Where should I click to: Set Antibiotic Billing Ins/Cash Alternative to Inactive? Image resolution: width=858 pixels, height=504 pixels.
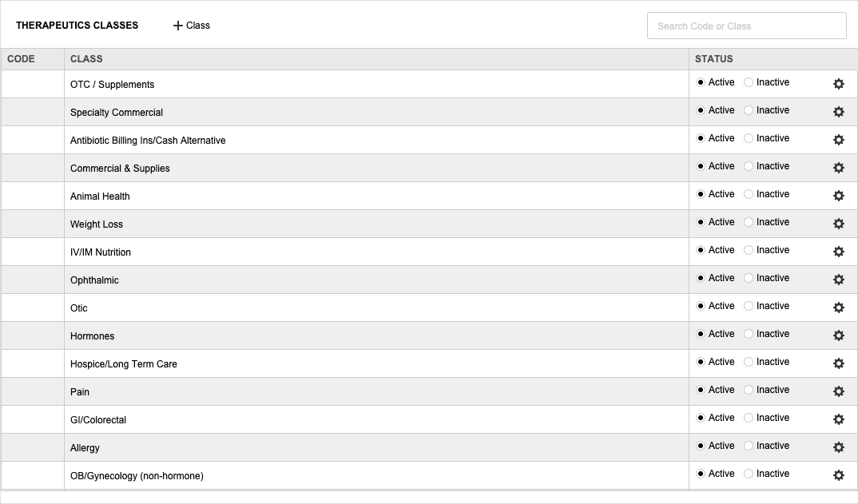tap(749, 138)
